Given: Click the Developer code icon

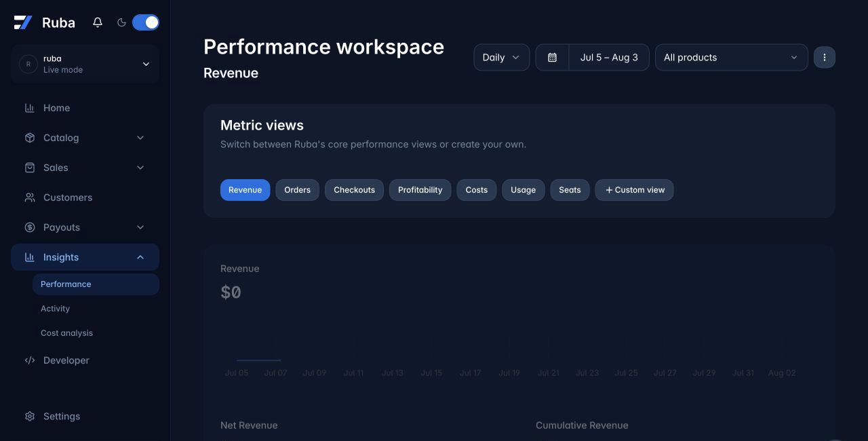Looking at the screenshot, I should (x=30, y=360).
